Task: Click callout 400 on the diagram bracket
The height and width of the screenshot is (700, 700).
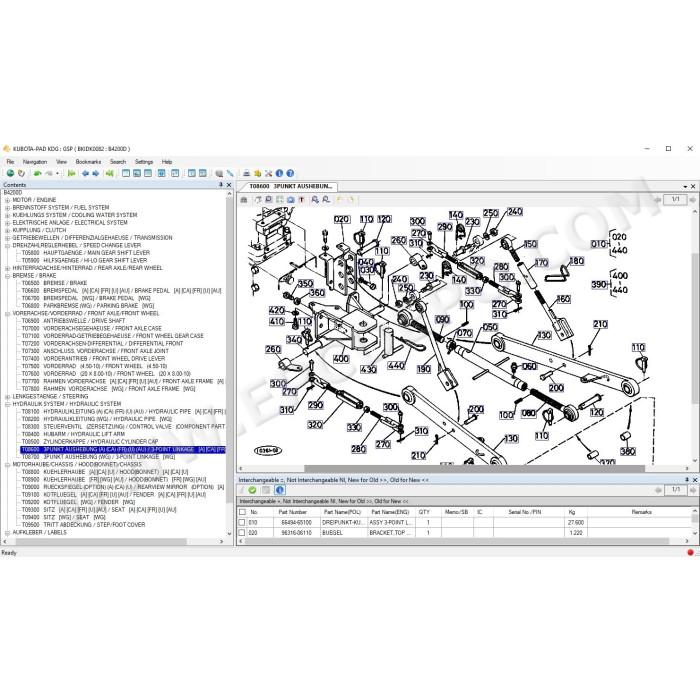Action: coord(341,358)
